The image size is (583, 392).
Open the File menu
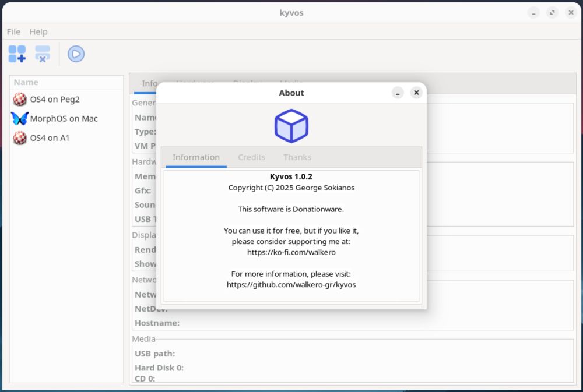14,32
